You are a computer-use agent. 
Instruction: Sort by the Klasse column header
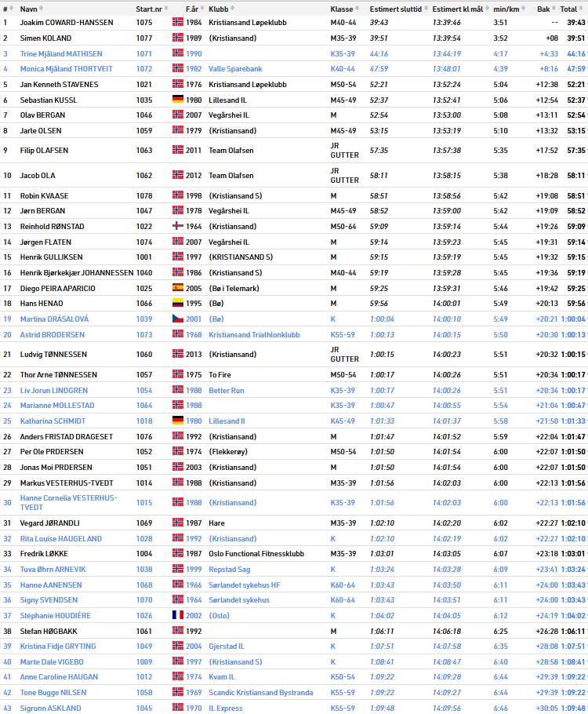click(341, 9)
